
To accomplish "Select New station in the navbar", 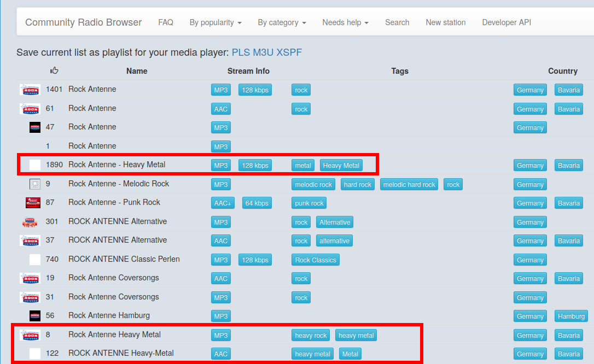I will [x=445, y=22].
